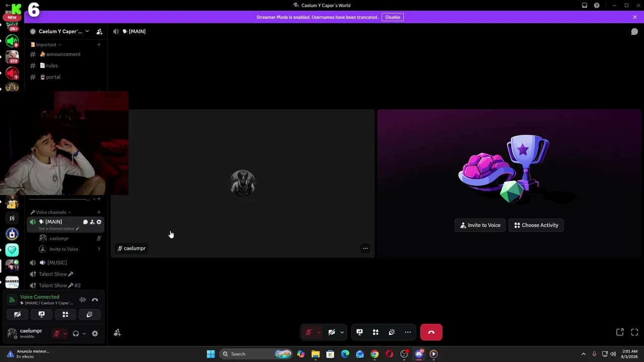This screenshot has width=644, height=362.
Task: Start an activity from sidebar voice panel
Action: coord(65,314)
